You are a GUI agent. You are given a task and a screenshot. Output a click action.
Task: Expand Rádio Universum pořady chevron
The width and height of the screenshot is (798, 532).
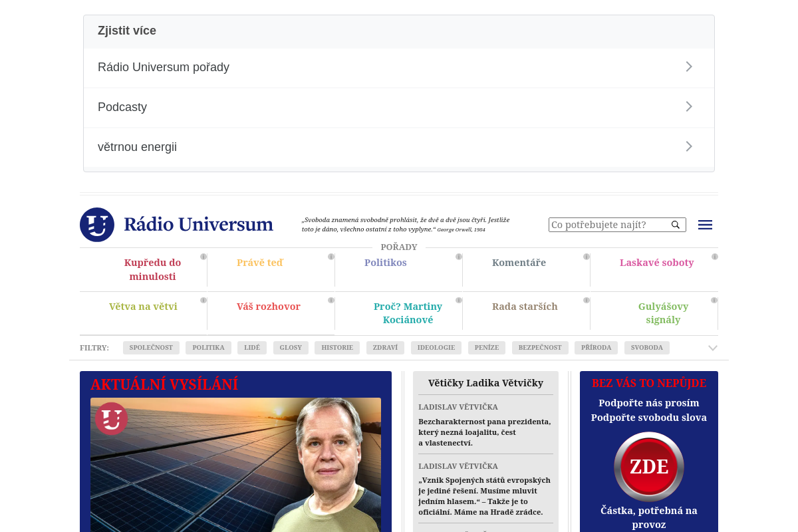pos(689,66)
